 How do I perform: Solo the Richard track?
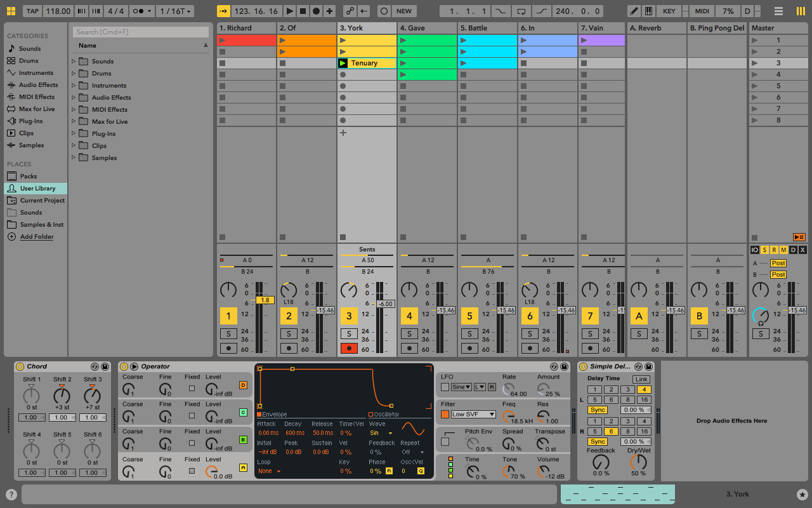click(x=228, y=334)
